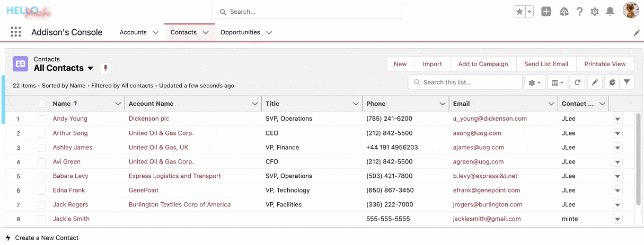
Task: Open Create a New Contact utility
Action: pyautogui.click(x=42, y=238)
